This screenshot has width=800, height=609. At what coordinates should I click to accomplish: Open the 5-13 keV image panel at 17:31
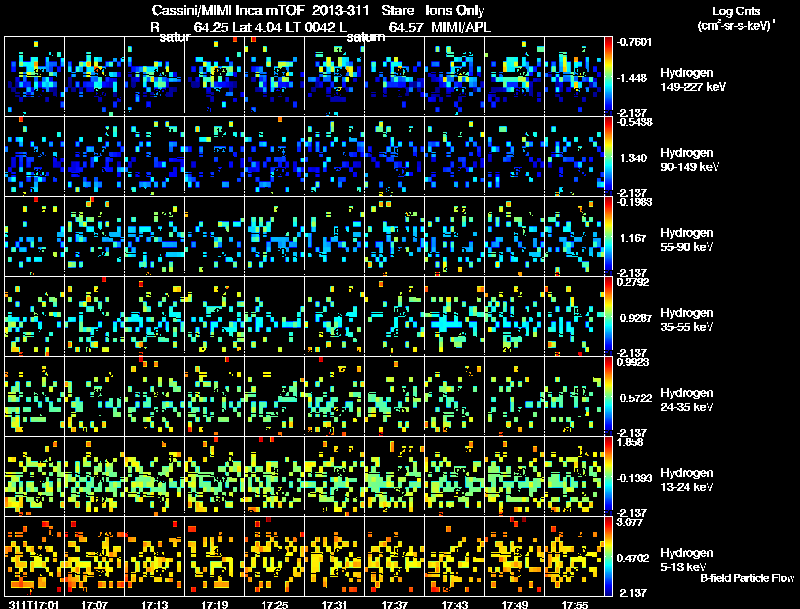pos(335,556)
